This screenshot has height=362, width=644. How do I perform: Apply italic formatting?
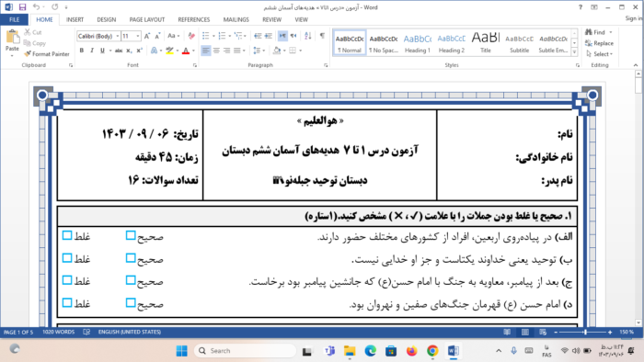pos(92,51)
